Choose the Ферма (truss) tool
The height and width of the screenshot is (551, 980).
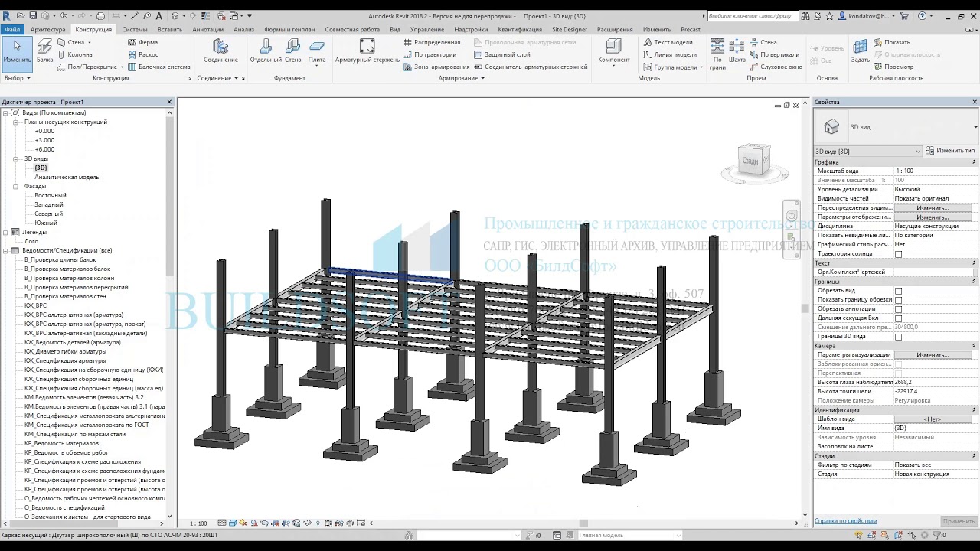tap(143, 42)
